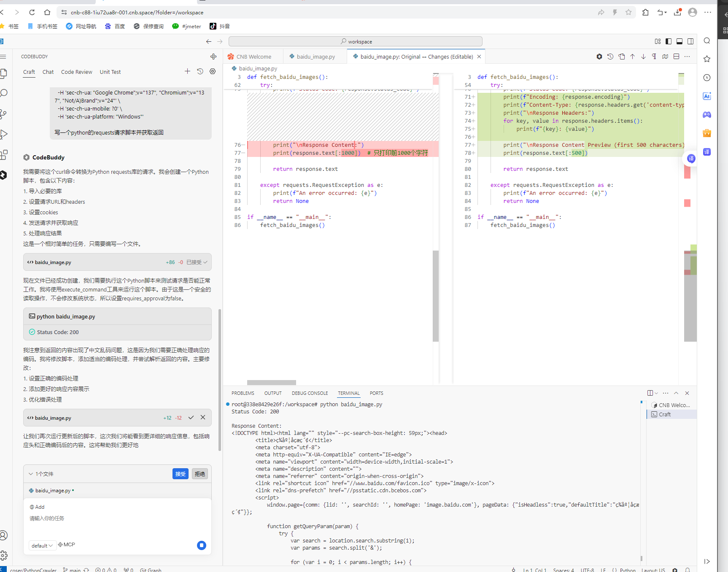The width and height of the screenshot is (728, 572).
Task: Click the blue 接受 button
Action: point(181,474)
